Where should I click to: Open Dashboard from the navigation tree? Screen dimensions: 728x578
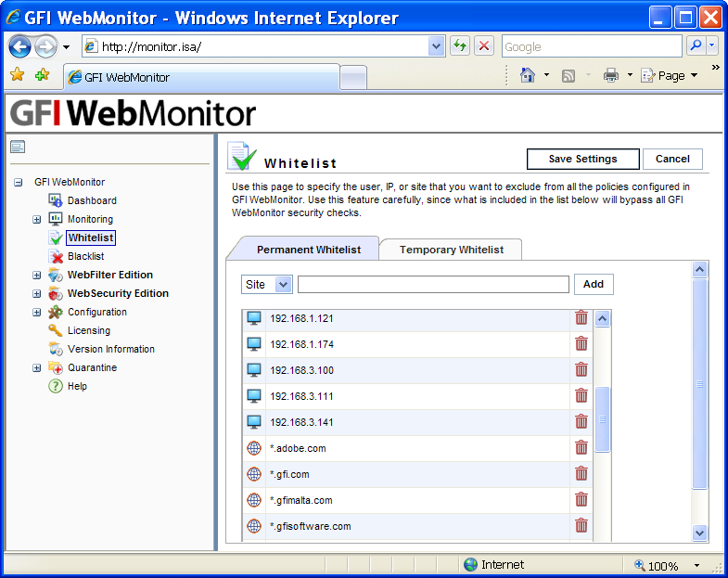92,200
